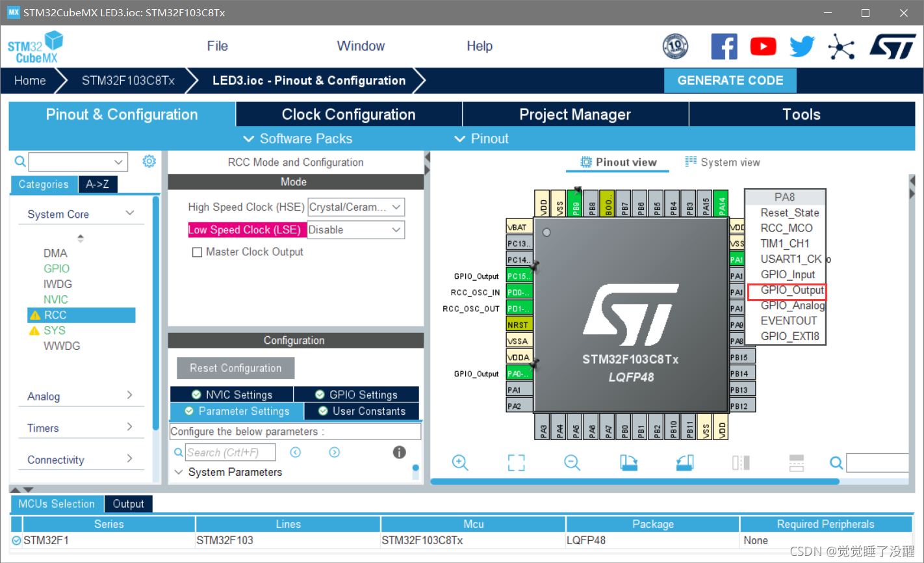The height and width of the screenshot is (563, 924).
Task: Open the ST Facebook page icon
Action: pos(725,47)
